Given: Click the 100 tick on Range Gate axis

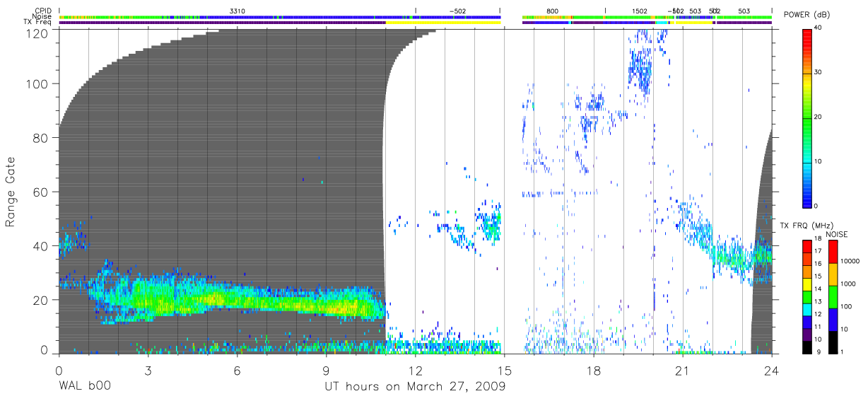Looking at the screenshot, I should (x=38, y=83).
